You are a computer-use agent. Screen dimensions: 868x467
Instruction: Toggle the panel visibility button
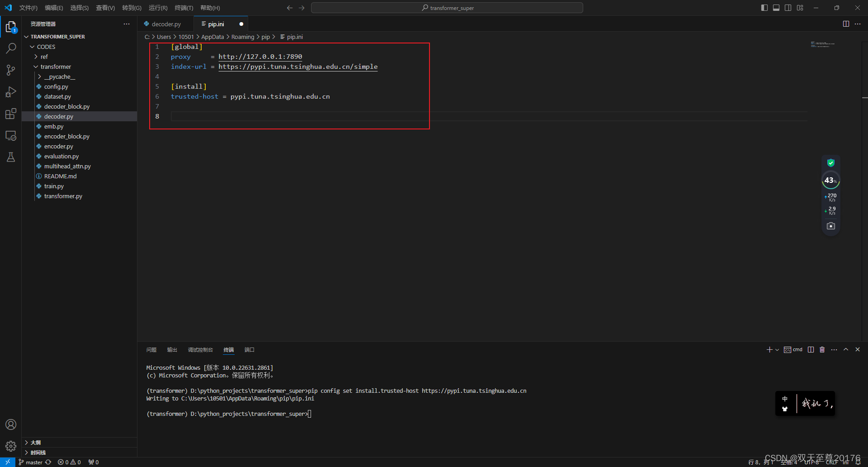click(x=776, y=8)
